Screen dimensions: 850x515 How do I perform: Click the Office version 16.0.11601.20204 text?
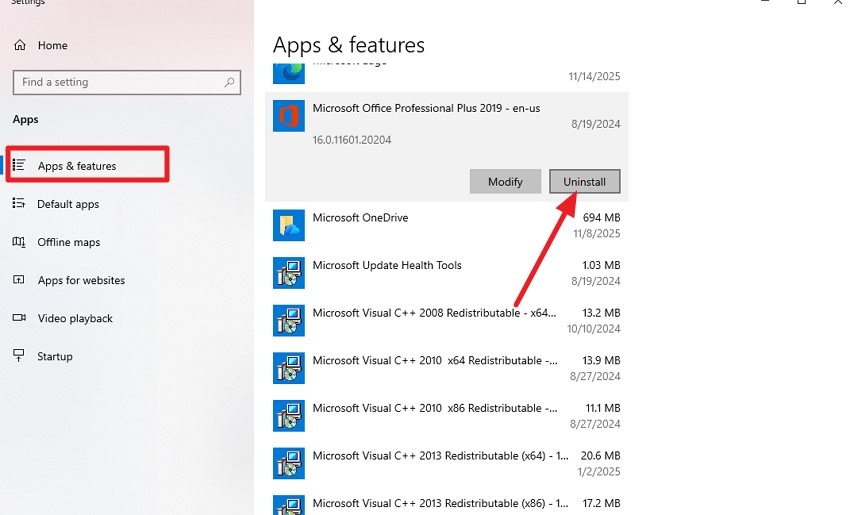pyautogui.click(x=352, y=140)
